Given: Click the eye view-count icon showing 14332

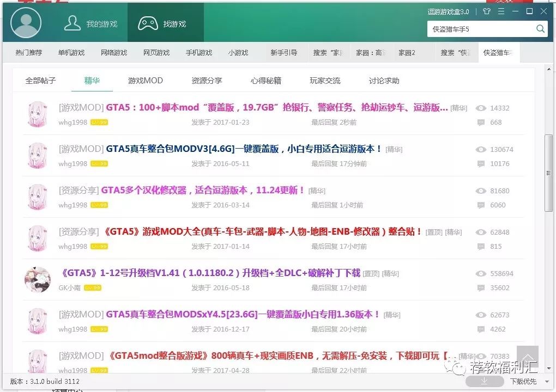Looking at the screenshot, I should click(481, 108).
